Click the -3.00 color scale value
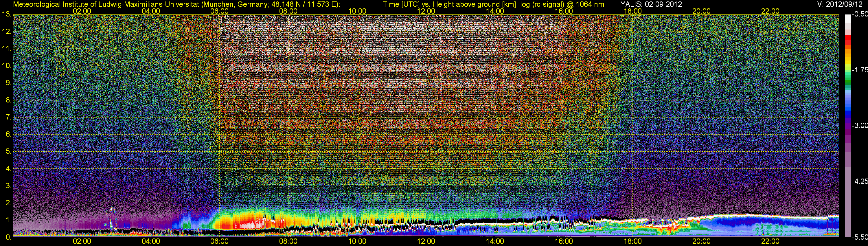Screen dimensions: 868x246 coord(860,125)
